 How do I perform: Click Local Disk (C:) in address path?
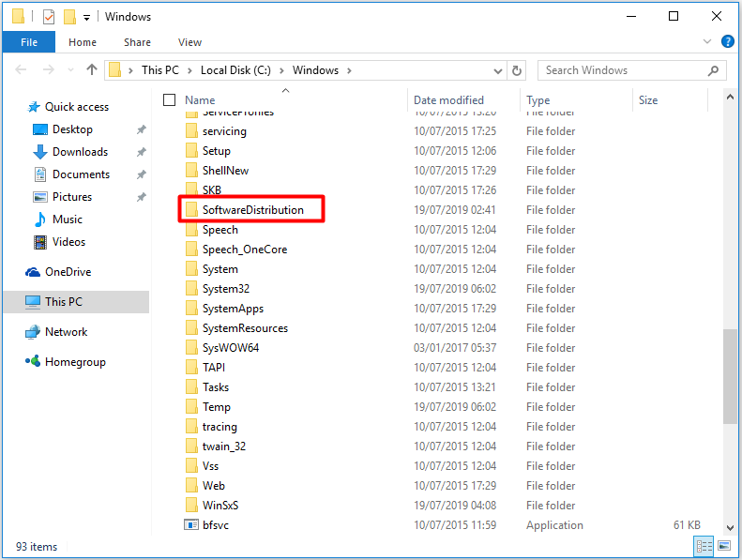(x=235, y=70)
